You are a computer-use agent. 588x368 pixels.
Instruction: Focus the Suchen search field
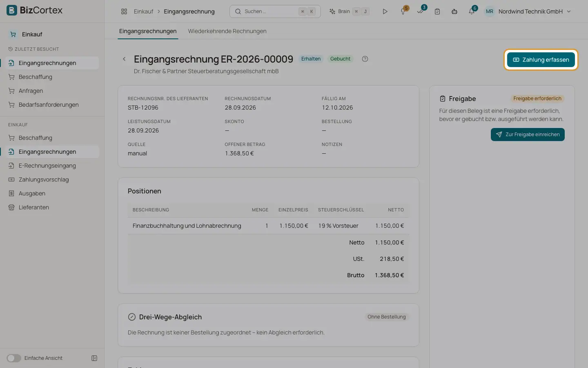tap(275, 11)
